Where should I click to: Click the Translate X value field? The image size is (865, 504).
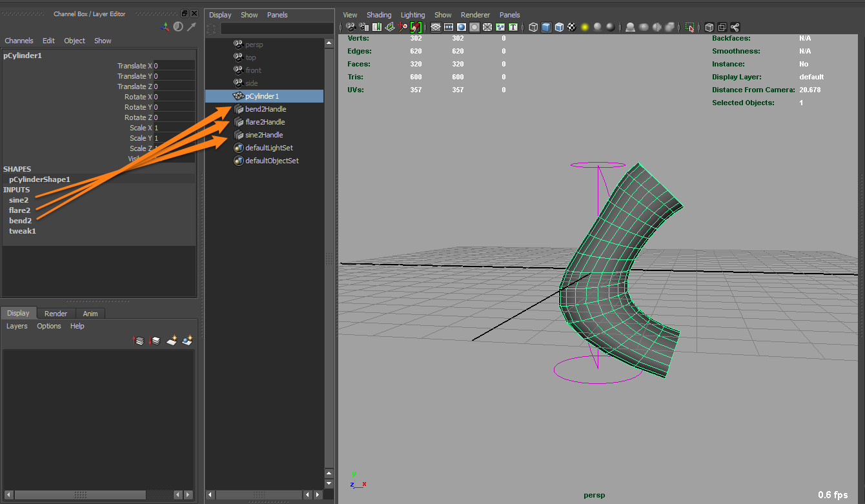pos(172,66)
